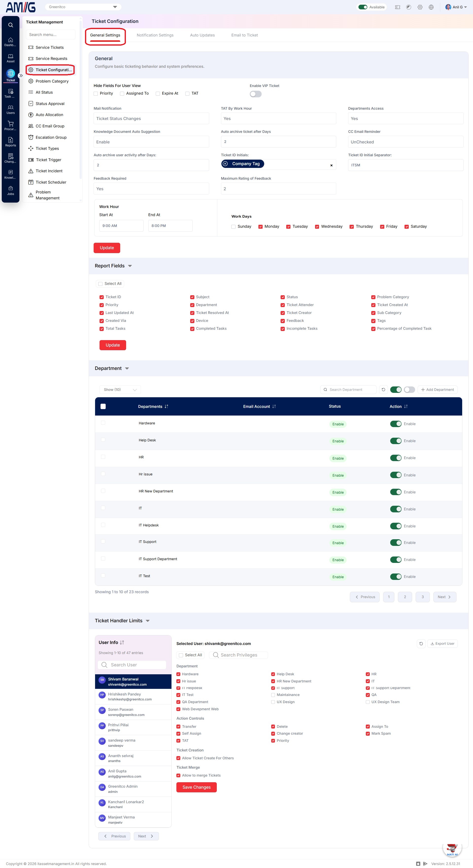Open the Task module icon
The width and height of the screenshot is (473, 868).
[x=10, y=93]
